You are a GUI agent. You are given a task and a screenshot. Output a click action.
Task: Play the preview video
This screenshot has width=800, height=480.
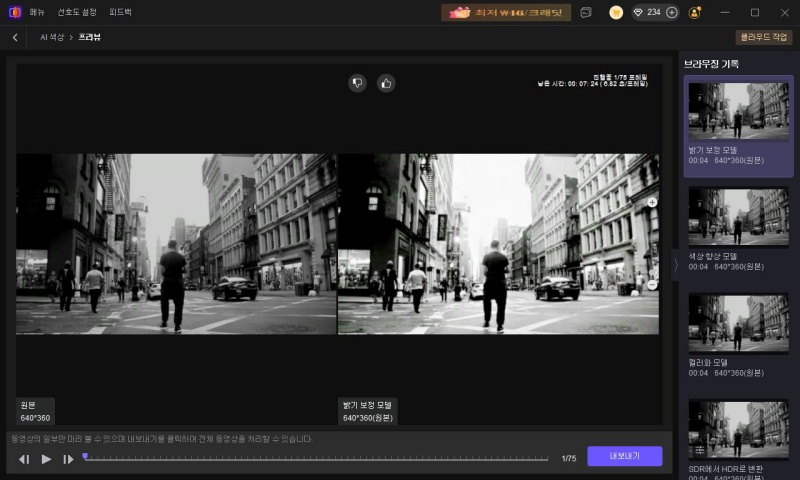[x=46, y=459]
